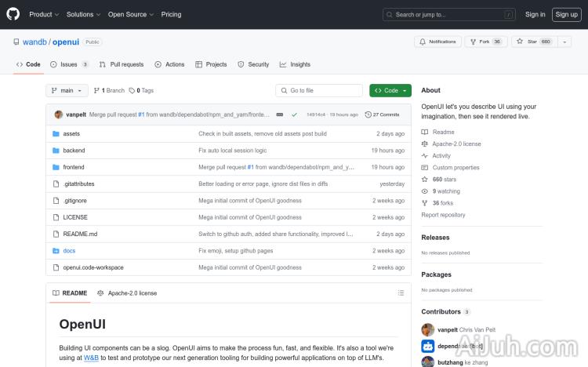Click the Sign in link
The image size is (588, 367).
pos(535,14)
